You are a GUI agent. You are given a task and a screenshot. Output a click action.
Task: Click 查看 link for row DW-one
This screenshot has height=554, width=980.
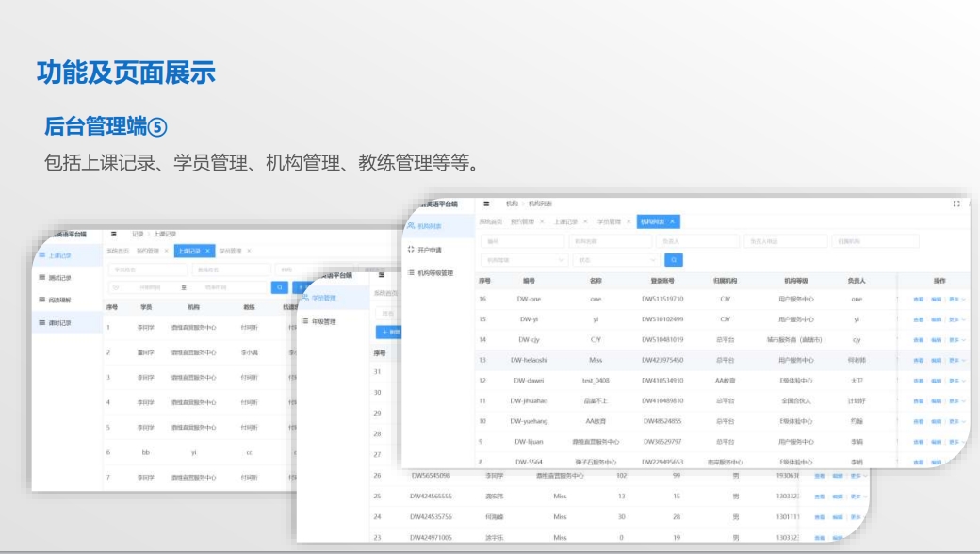pos(918,300)
